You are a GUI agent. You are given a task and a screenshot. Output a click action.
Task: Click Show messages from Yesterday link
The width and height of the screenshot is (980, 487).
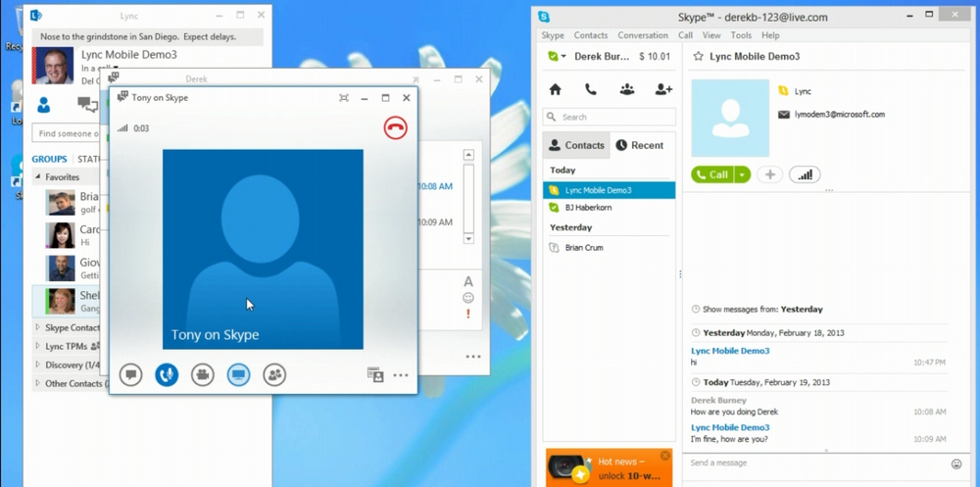(x=757, y=309)
